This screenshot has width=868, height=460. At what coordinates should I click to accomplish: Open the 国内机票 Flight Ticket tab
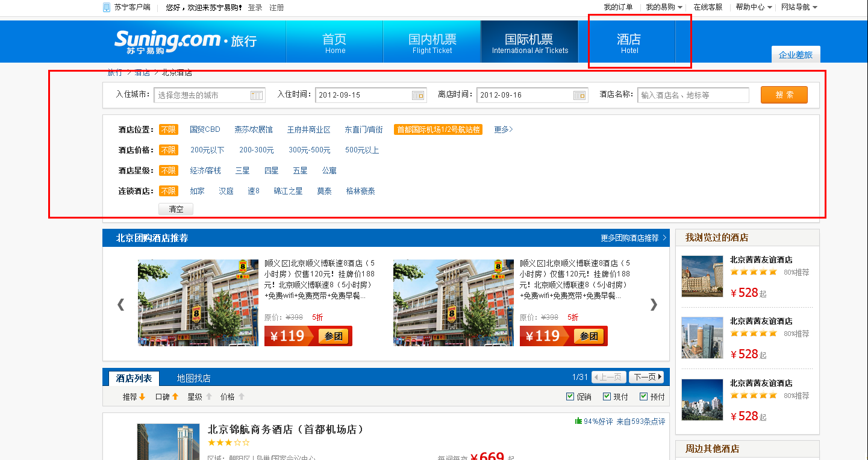tap(432, 42)
